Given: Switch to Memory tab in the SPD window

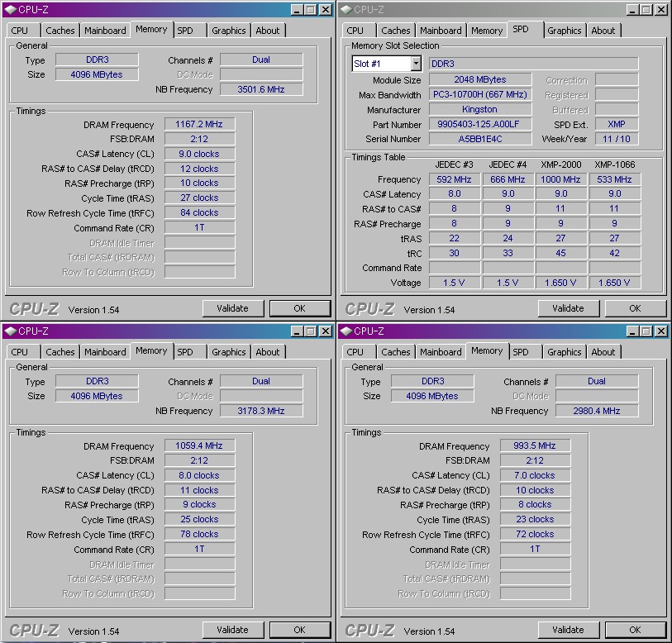Looking at the screenshot, I should tap(487, 31).
